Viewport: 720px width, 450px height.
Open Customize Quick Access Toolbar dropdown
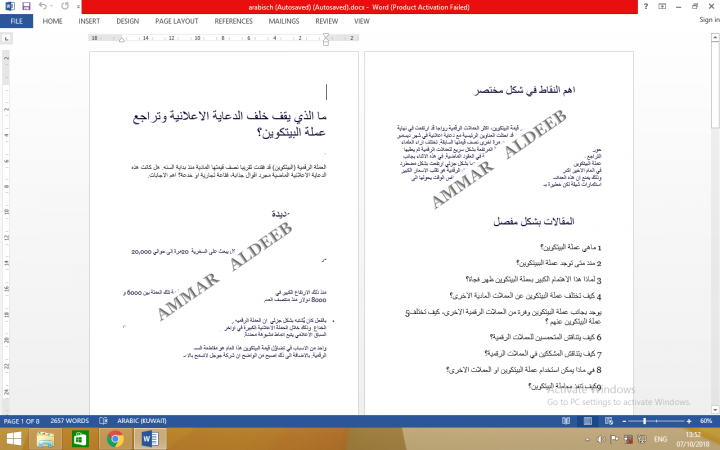[x=78, y=7]
